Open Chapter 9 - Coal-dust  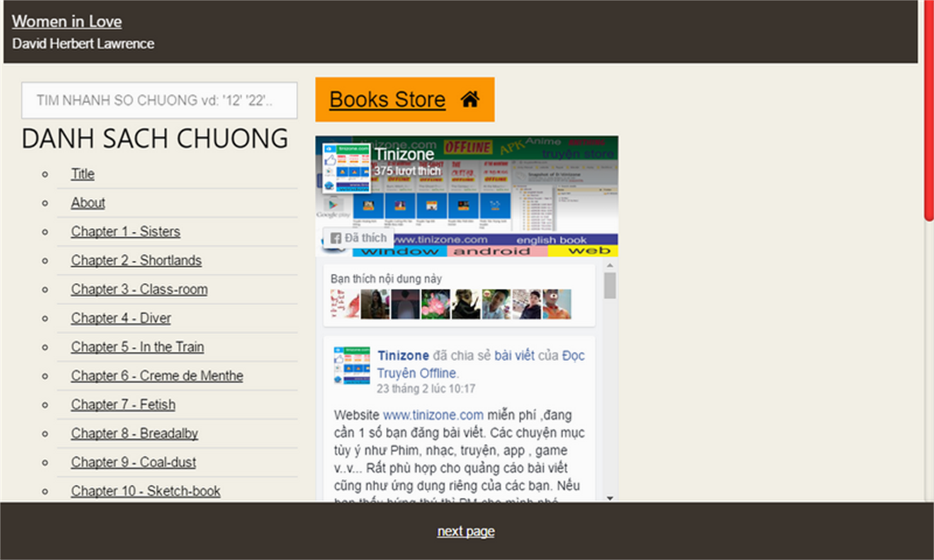coord(134,463)
